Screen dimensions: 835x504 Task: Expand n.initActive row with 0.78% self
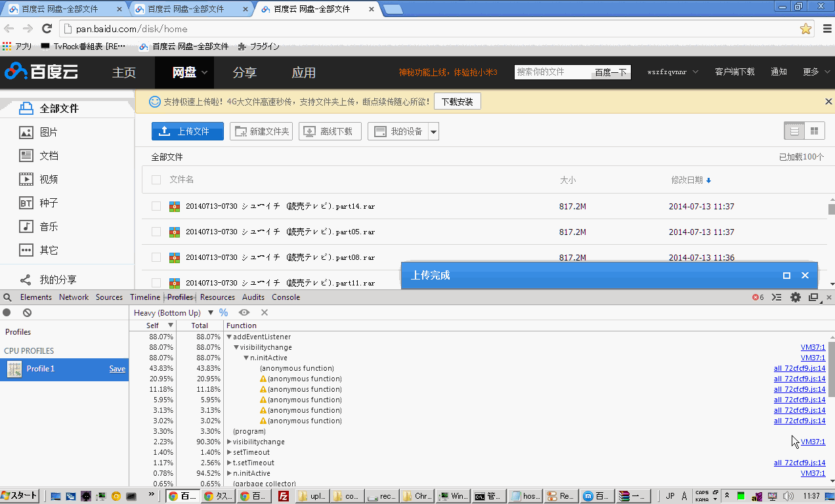pyautogui.click(x=229, y=473)
